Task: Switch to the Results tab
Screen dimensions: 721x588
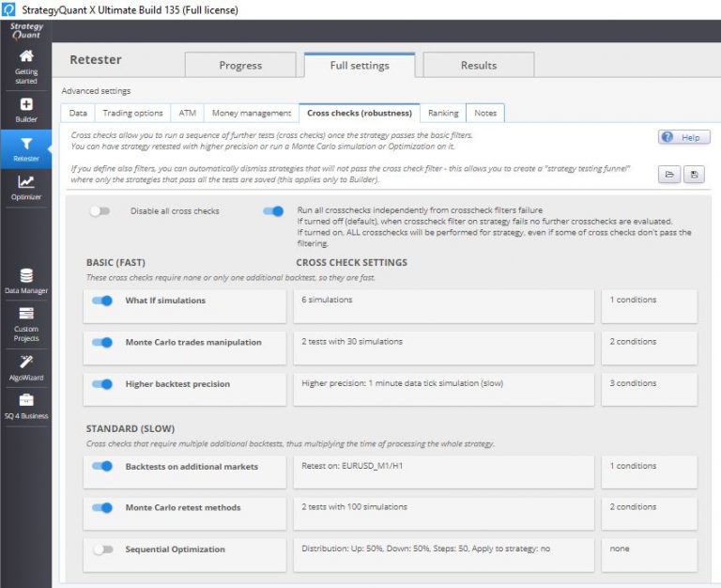Action: 478,66
